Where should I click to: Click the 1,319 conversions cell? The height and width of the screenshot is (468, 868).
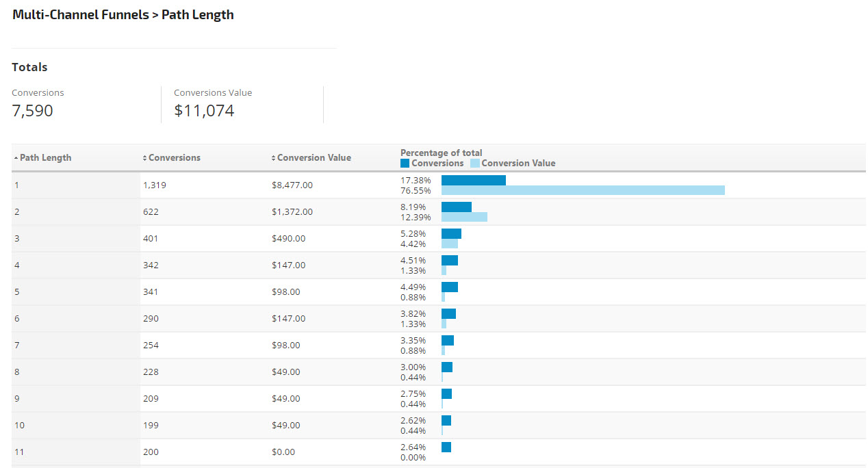click(x=154, y=185)
